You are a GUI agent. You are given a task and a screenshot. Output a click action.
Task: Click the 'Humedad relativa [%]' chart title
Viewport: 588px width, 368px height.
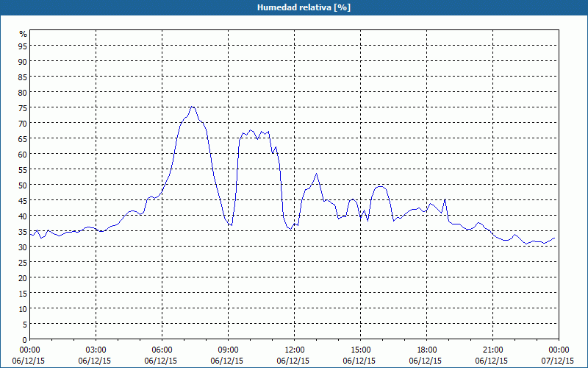pos(304,7)
